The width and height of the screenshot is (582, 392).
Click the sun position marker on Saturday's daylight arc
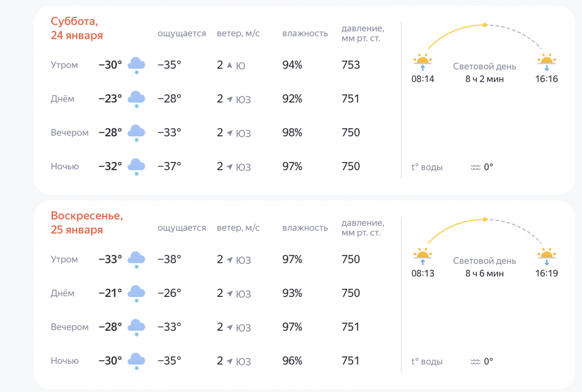click(x=484, y=24)
